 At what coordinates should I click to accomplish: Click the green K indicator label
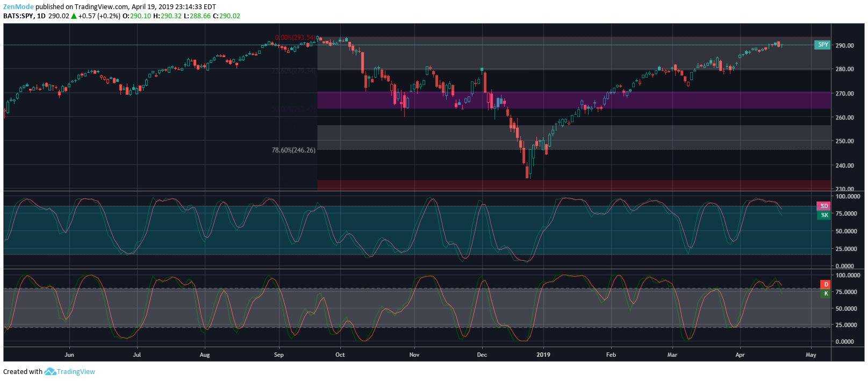826,293
